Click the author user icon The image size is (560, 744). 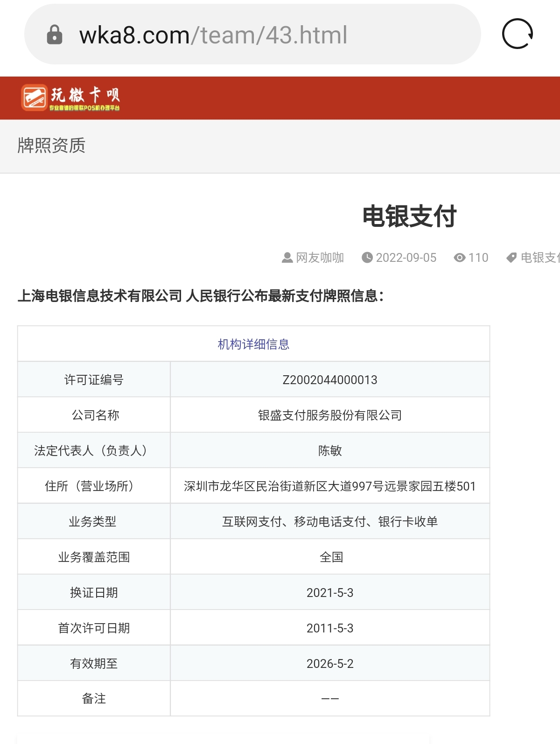tap(287, 258)
